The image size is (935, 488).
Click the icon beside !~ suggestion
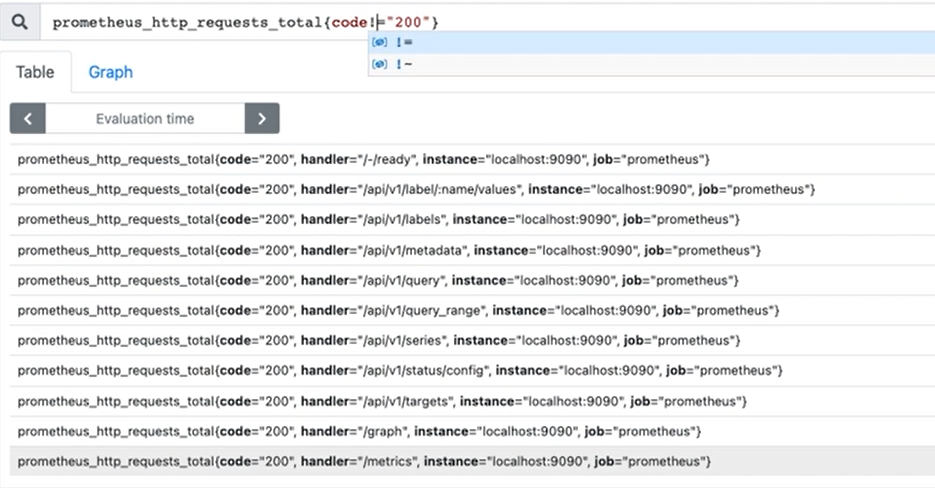(x=379, y=64)
